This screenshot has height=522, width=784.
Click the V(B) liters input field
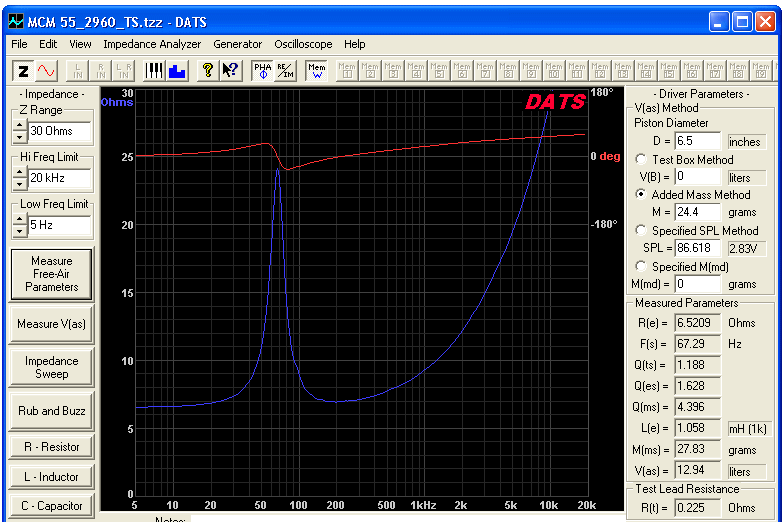pyautogui.click(x=698, y=176)
